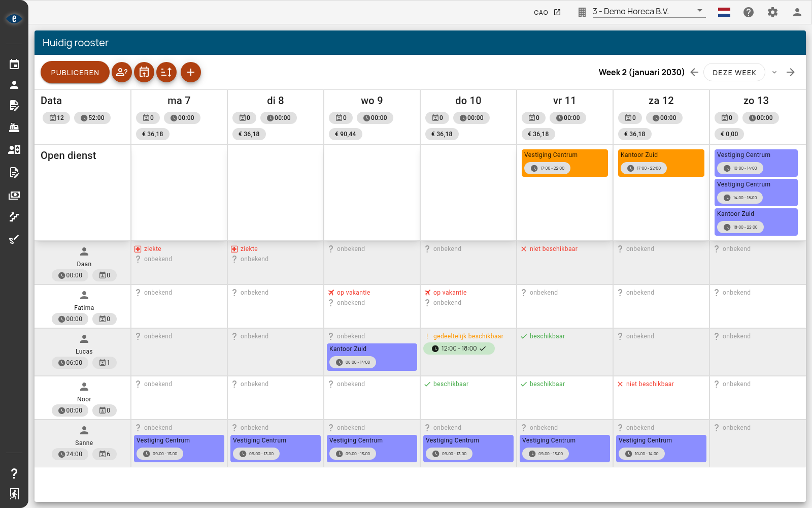Click the PUBLICEREN button
Image resolution: width=812 pixels, height=508 pixels.
(75, 72)
